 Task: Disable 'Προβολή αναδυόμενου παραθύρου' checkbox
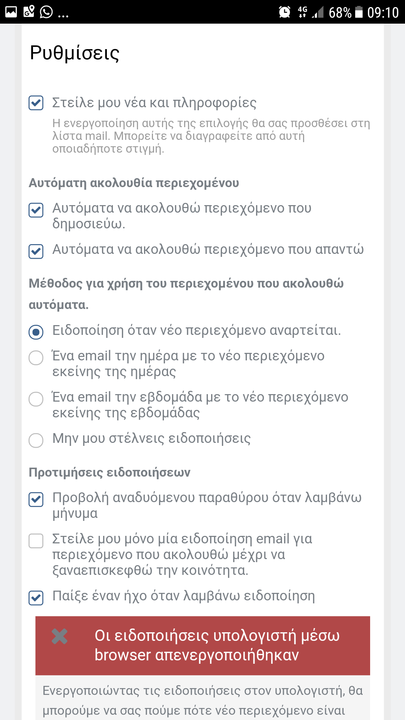click(36, 499)
